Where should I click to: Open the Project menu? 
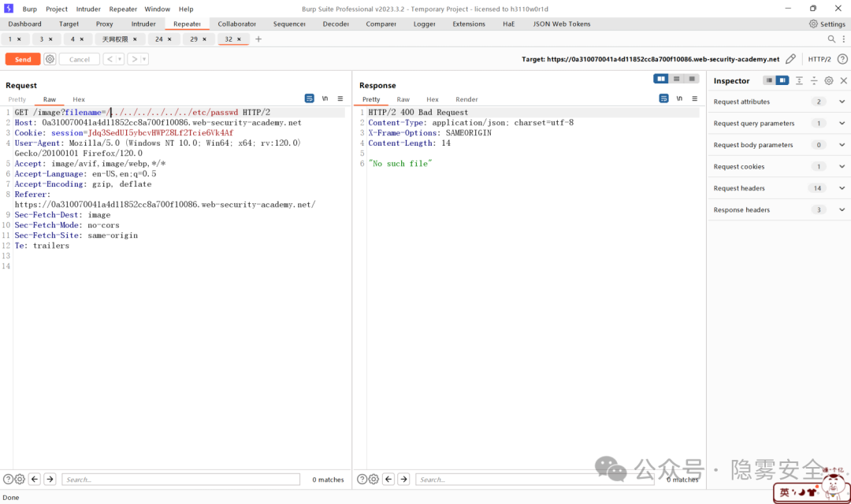point(57,9)
